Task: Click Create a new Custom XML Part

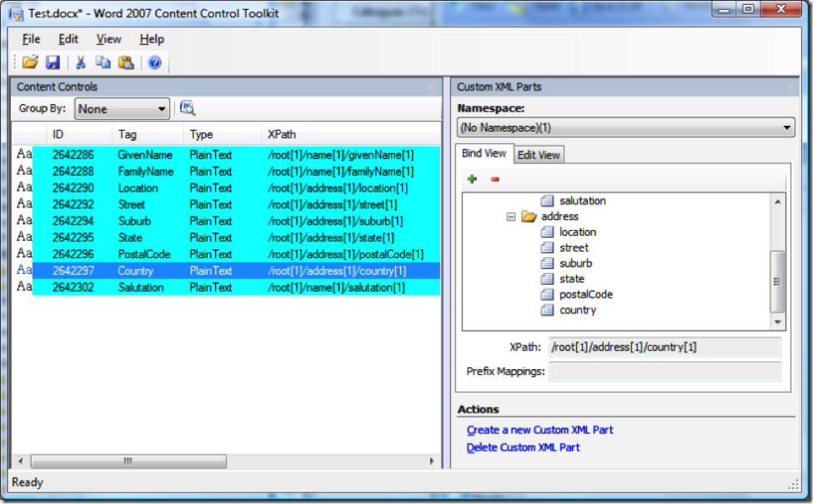Action: coord(539,430)
